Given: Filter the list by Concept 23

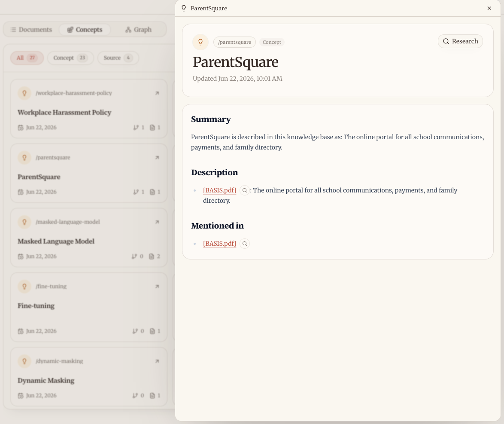Looking at the screenshot, I should pyautogui.click(x=70, y=58).
